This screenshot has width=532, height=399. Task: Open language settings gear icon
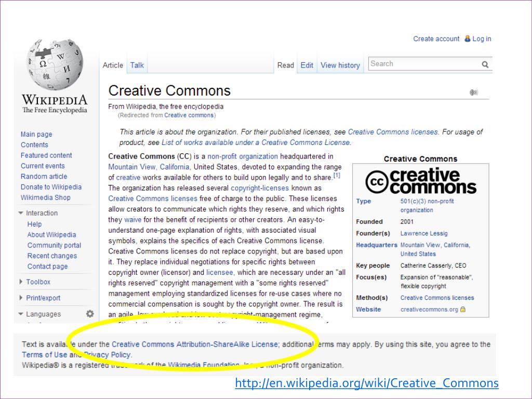[90, 314]
